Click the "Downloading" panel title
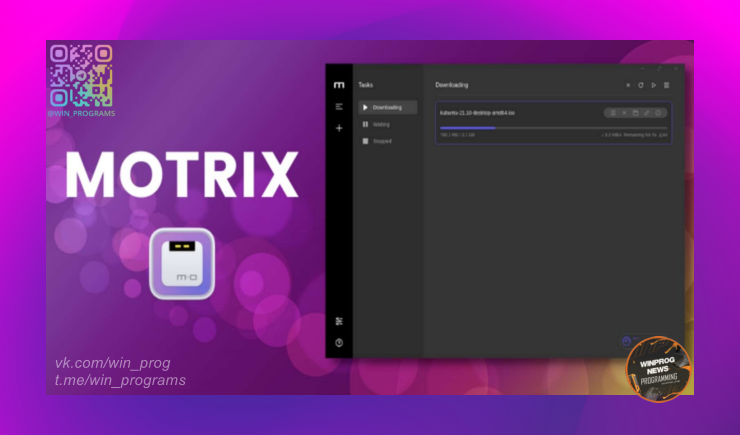740x435 pixels. pos(452,85)
